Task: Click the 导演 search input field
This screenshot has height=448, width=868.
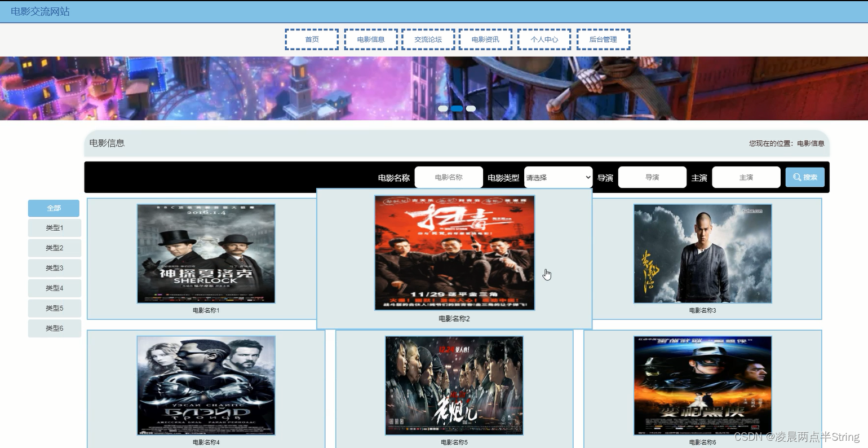Action: pos(652,177)
